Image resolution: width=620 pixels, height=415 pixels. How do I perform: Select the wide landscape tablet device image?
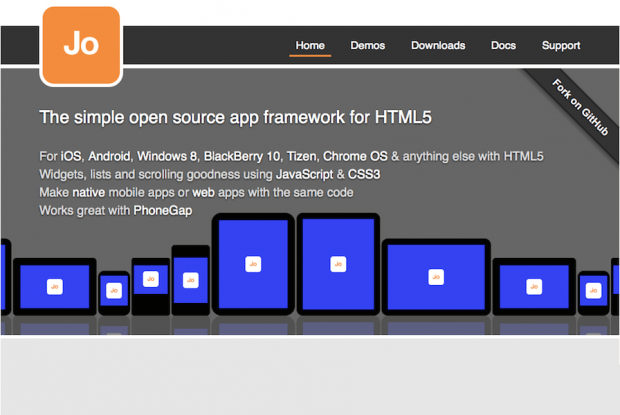436,277
